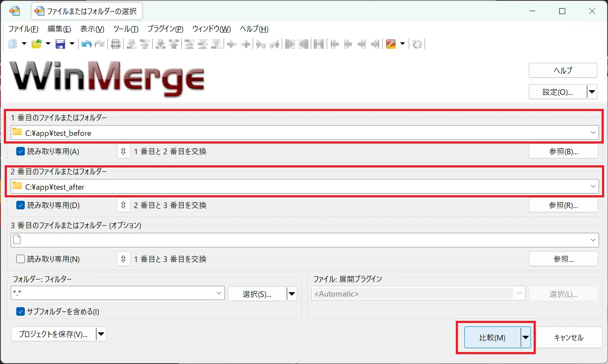The image size is (608, 364).
Task: Browse for the third folder with 参照...
Action: click(x=564, y=259)
